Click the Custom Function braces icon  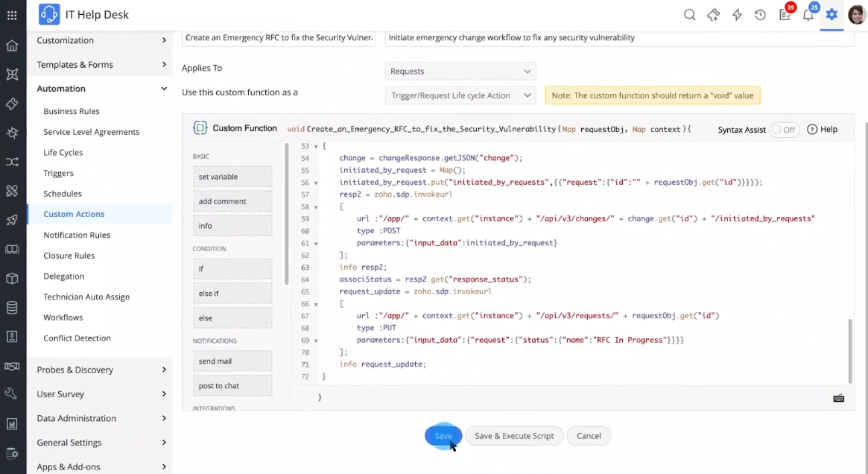pyautogui.click(x=200, y=128)
